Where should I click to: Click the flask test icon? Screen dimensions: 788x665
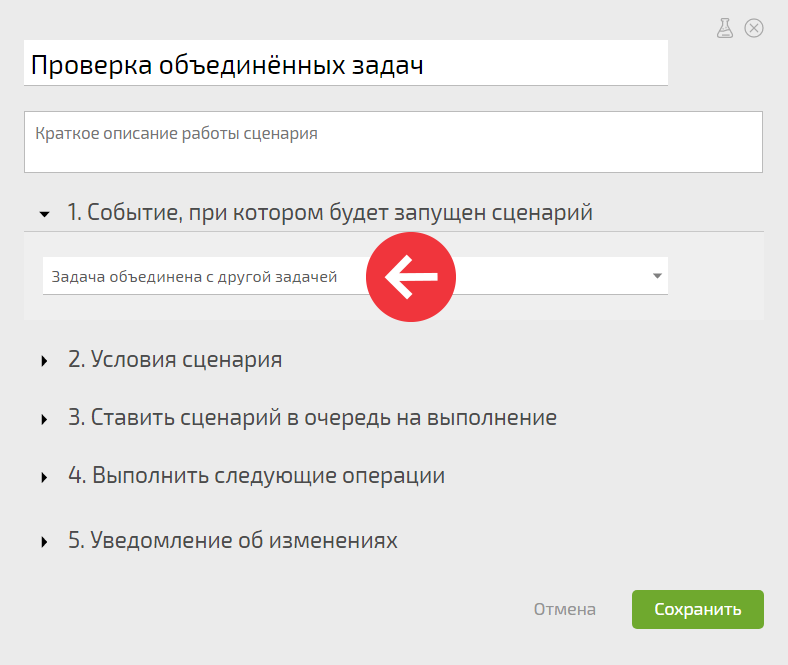(724, 28)
